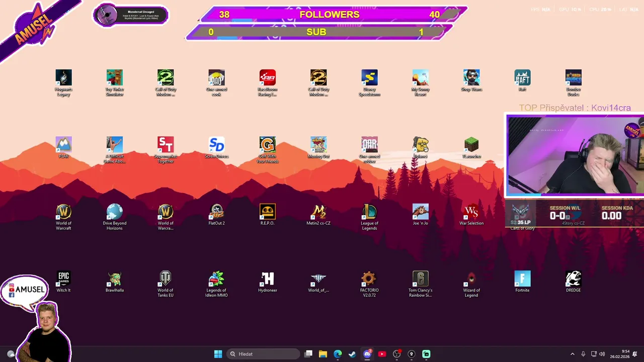This screenshot has height=362, width=644.
Task: Open the Hogwarts Legacy desktop shortcut
Action: coord(63,83)
